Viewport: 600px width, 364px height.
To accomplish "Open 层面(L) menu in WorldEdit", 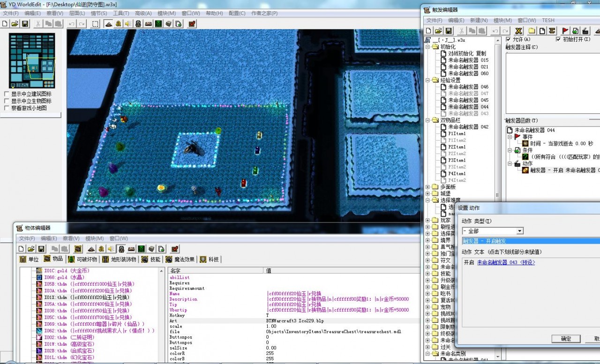I will click(77, 13).
